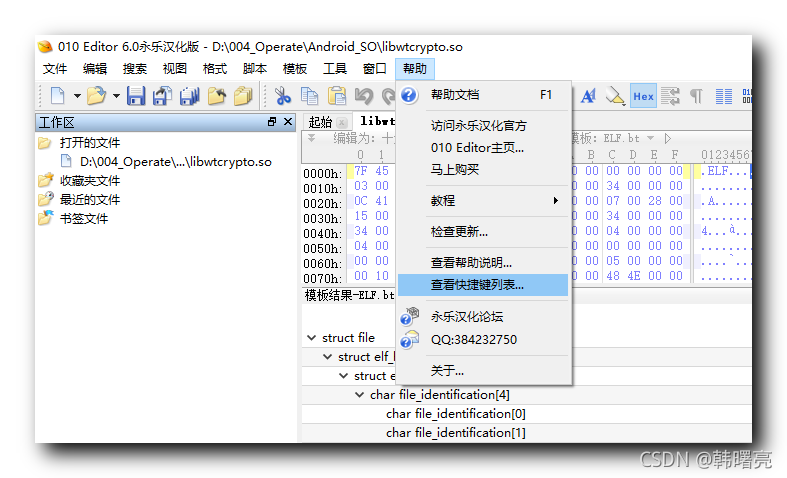Open the 工具 menu
This screenshot has width=787, height=478.
click(x=335, y=69)
